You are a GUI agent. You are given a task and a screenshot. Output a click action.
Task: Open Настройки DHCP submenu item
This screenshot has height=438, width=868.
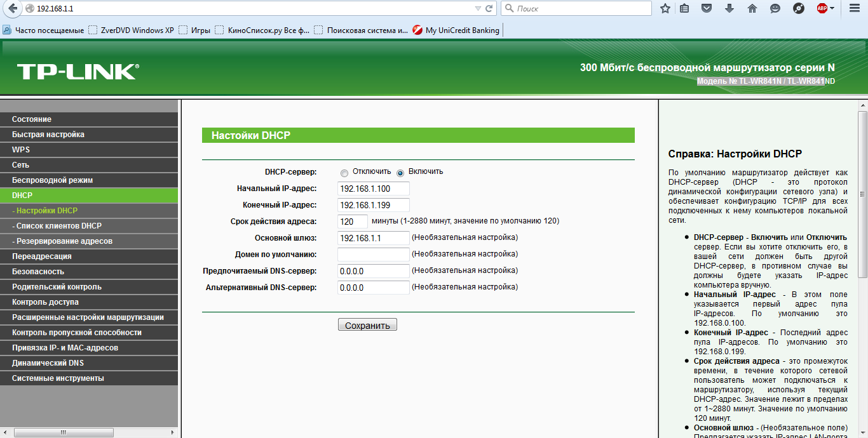point(89,211)
